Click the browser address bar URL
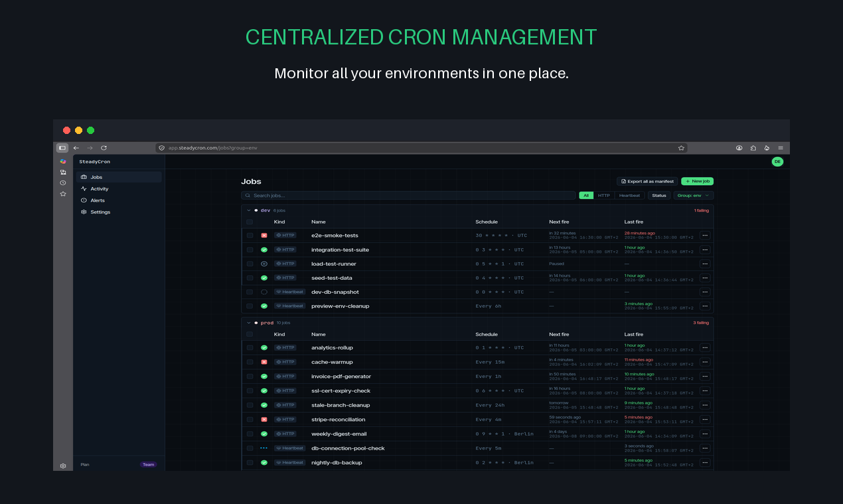843x504 pixels. pos(212,148)
